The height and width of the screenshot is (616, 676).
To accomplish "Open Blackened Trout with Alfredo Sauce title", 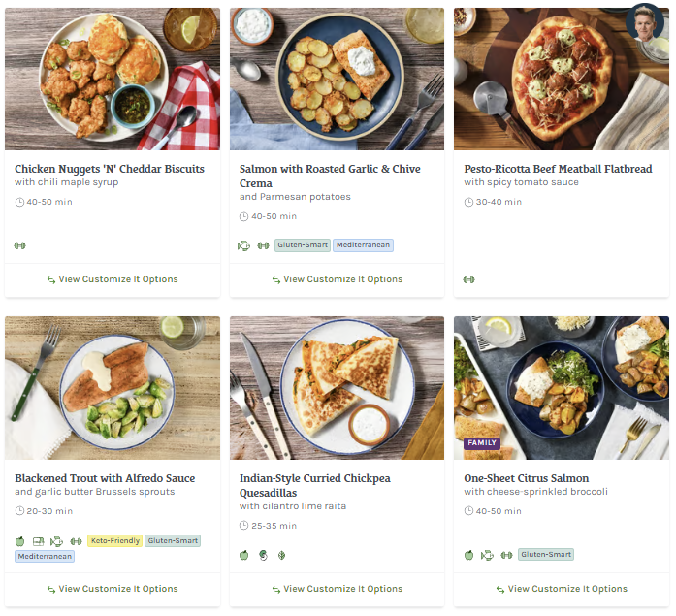I will pos(105,478).
